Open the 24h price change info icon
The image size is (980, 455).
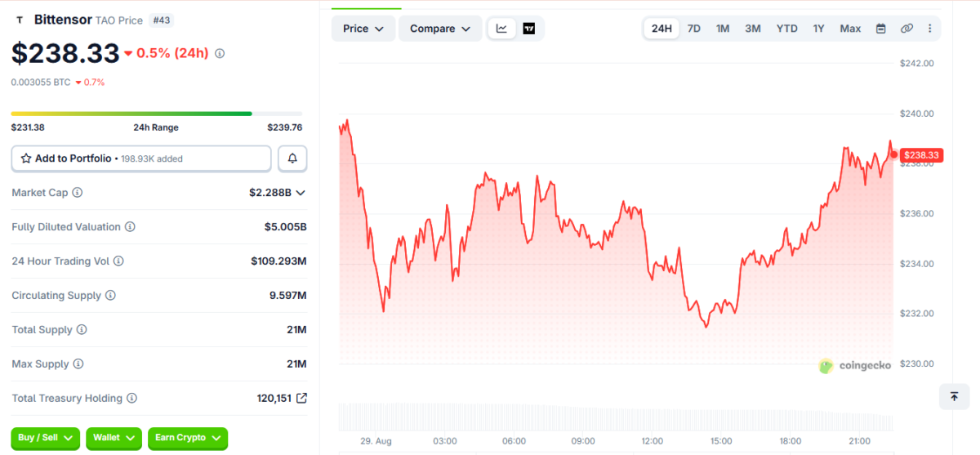tap(219, 53)
